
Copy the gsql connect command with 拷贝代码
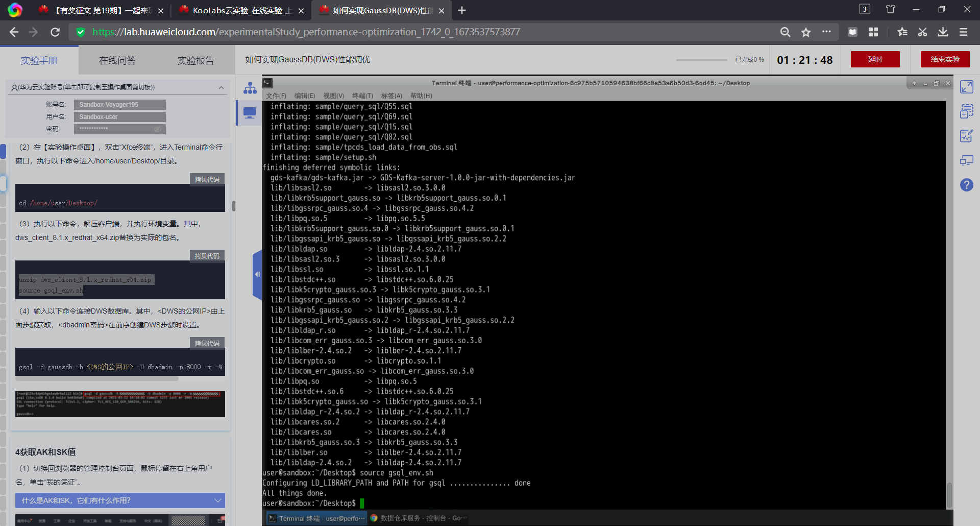[x=207, y=343]
